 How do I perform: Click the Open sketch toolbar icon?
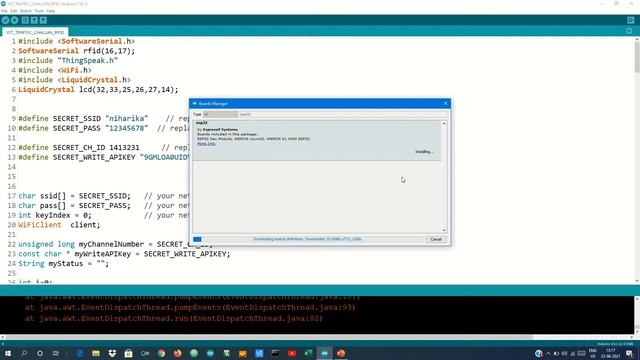click(x=34, y=20)
